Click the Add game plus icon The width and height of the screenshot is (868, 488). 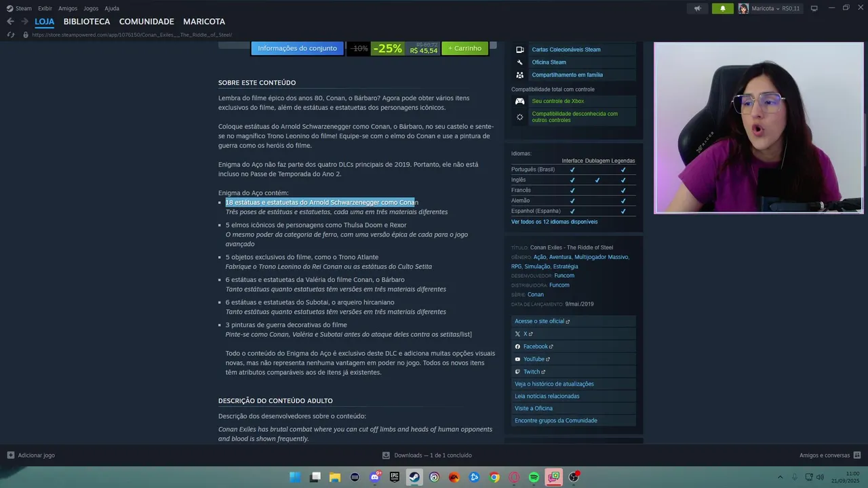(x=10, y=455)
